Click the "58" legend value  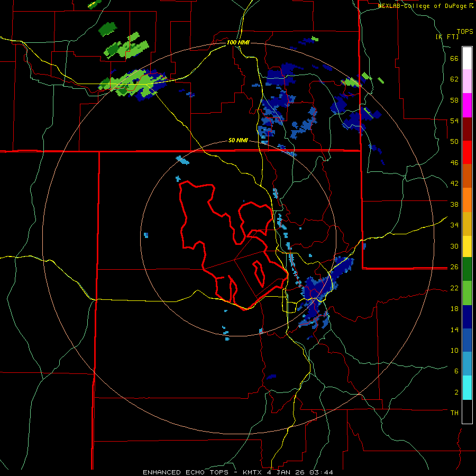point(454,100)
